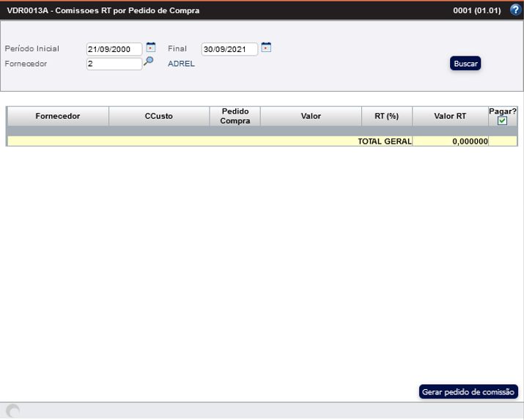Image resolution: width=524 pixels, height=420 pixels.
Task: Focus the Período Inicial date field
Action: tap(114, 49)
